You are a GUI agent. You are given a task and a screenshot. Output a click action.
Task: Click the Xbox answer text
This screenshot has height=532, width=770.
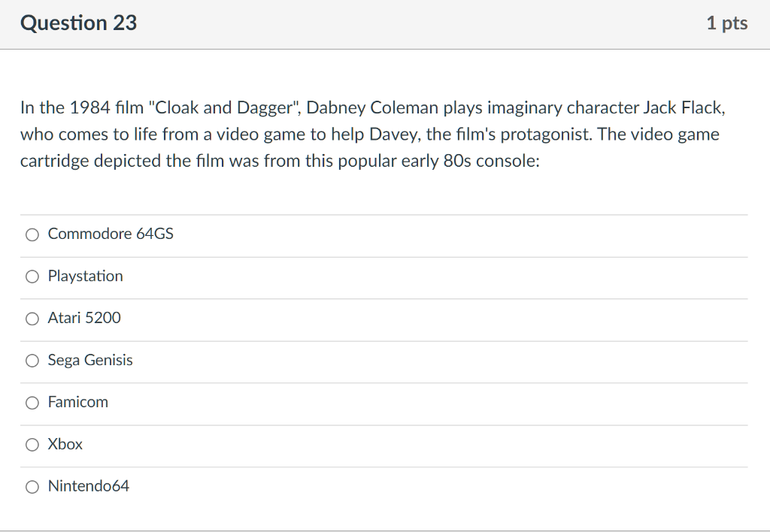(65, 444)
